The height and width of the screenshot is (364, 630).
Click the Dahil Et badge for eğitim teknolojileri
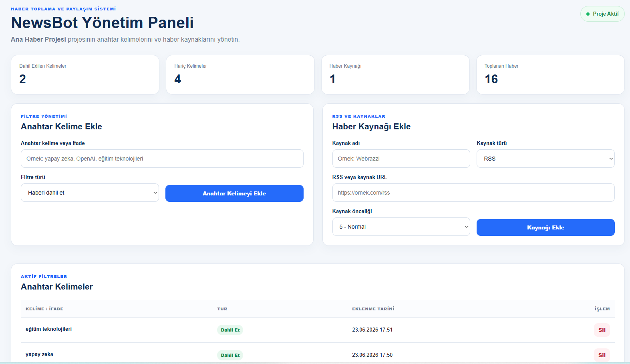(x=230, y=330)
